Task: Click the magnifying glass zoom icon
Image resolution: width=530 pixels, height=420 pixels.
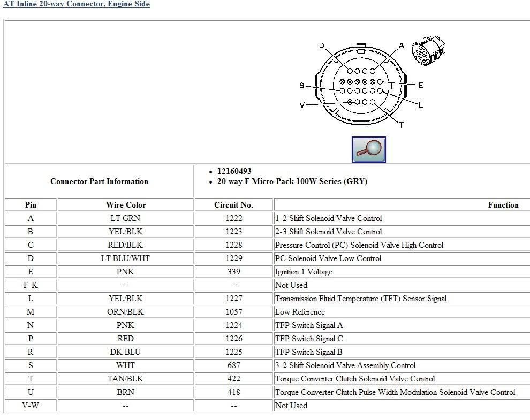Action: [x=369, y=150]
